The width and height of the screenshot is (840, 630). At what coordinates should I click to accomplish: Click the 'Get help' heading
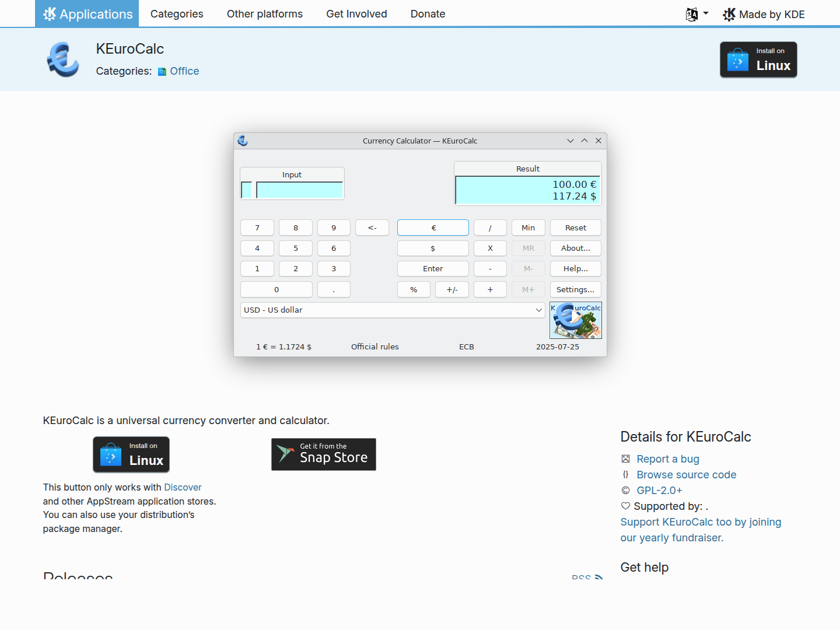(645, 568)
